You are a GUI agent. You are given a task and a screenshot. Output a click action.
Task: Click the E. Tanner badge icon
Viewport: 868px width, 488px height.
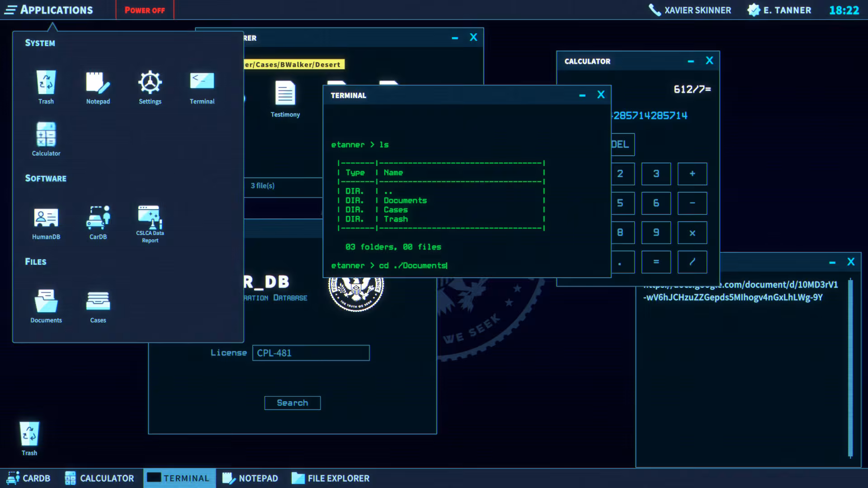point(754,10)
